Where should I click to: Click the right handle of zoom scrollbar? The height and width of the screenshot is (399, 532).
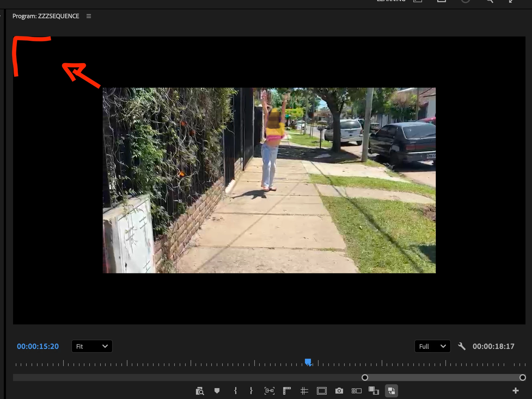pyautogui.click(x=522, y=377)
